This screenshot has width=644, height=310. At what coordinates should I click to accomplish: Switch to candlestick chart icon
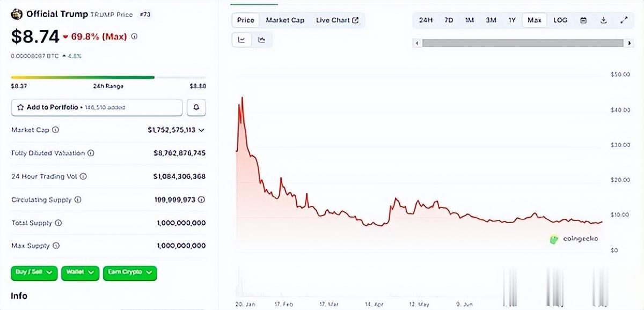(261, 40)
